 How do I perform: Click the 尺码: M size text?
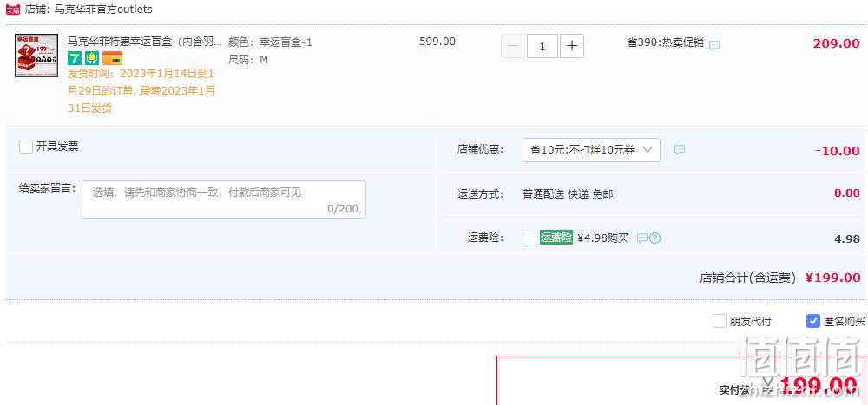tap(248, 60)
